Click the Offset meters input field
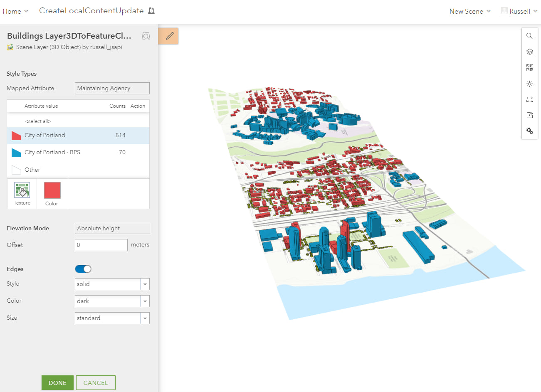The width and height of the screenshot is (541, 392). tap(101, 245)
